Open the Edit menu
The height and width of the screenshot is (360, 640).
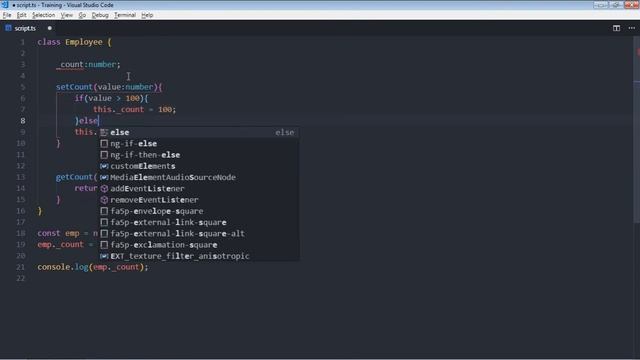(x=21, y=15)
